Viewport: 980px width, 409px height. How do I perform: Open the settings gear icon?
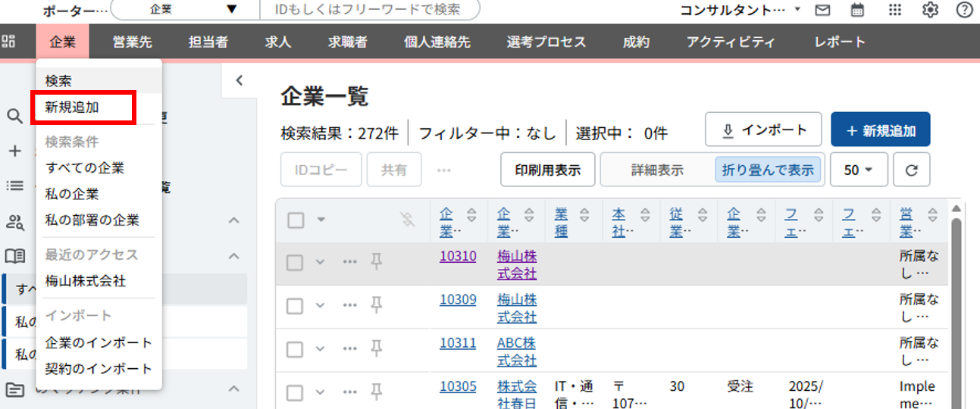point(930,10)
